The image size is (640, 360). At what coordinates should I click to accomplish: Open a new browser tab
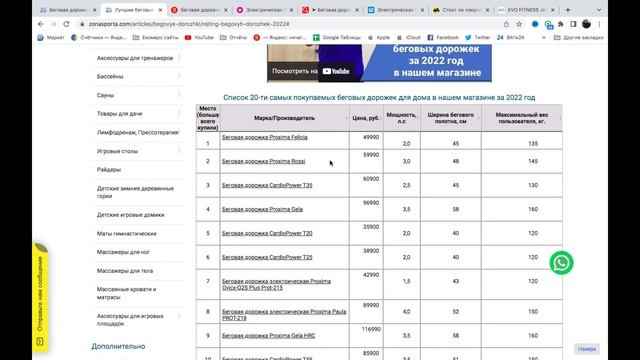point(568,10)
